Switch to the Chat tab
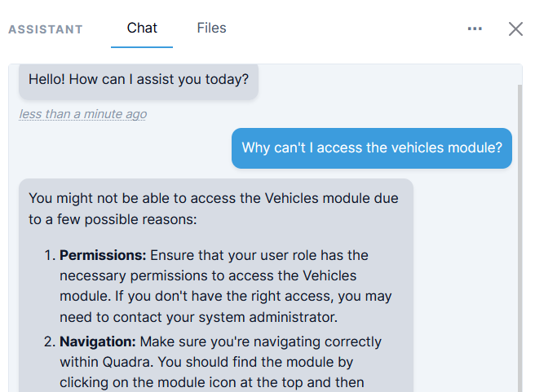Screen dimensions: 535x392 (142, 29)
